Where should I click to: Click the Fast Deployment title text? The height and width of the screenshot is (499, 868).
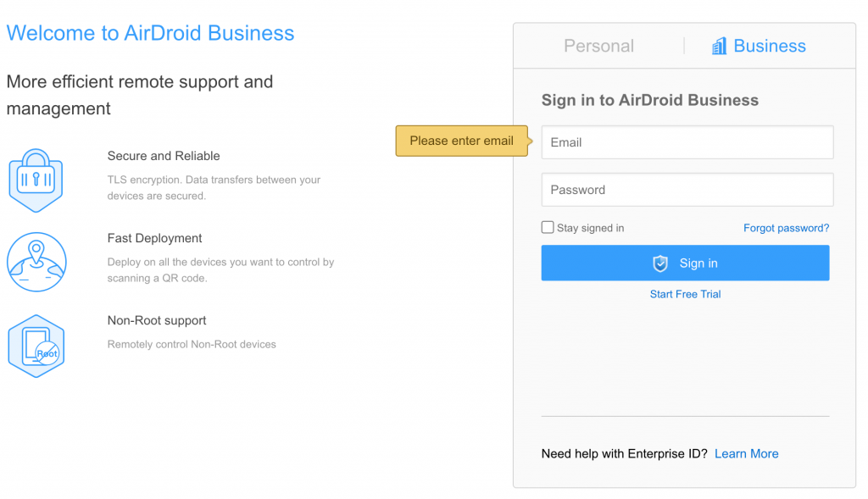point(154,238)
